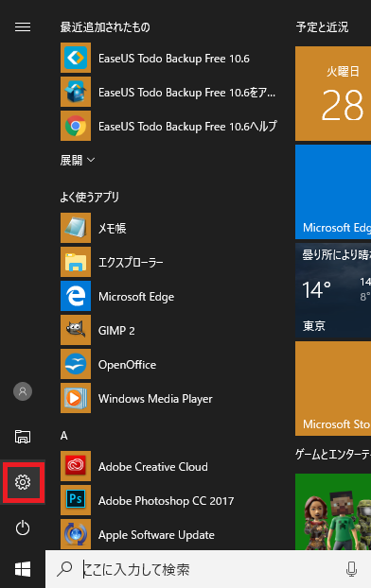Select the メモ帳 label text

point(113,228)
